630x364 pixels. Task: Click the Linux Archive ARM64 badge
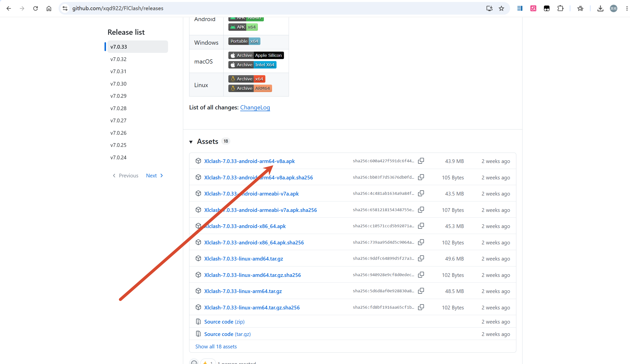250,88
